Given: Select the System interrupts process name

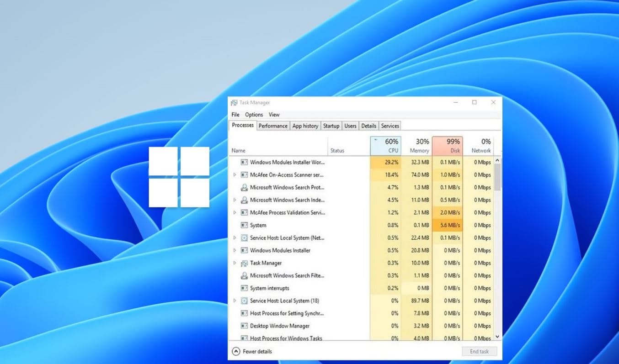Looking at the screenshot, I should (x=269, y=288).
